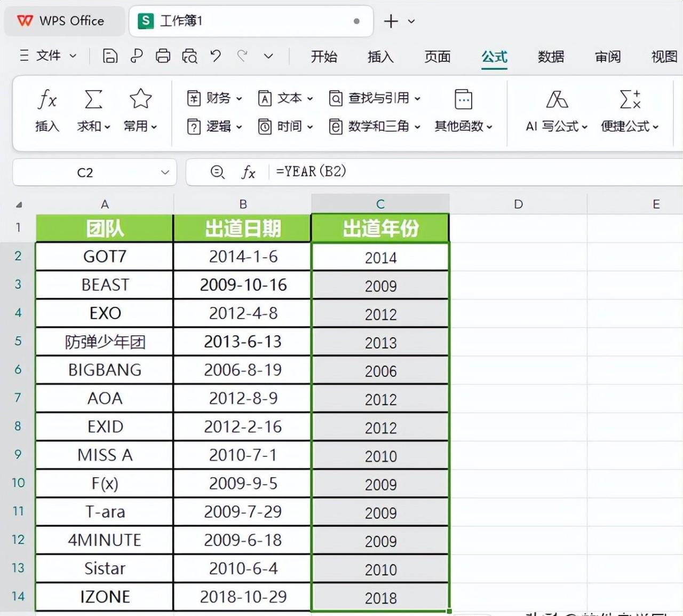The image size is (683, 616).
Task: Click year cell 2006
Action: tap(380, 370)
